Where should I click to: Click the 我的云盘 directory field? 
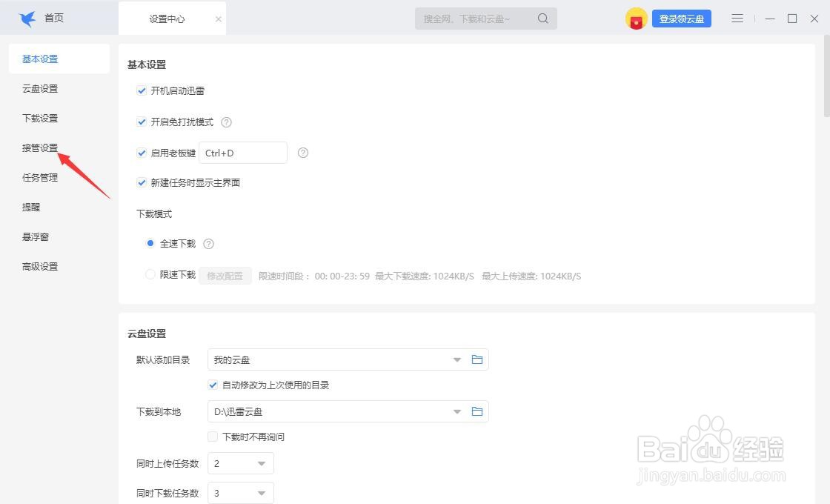point(348,359)
